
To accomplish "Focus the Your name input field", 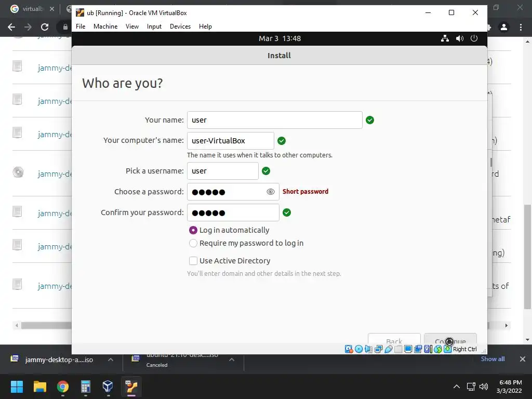I will click(x=274, y=120).
